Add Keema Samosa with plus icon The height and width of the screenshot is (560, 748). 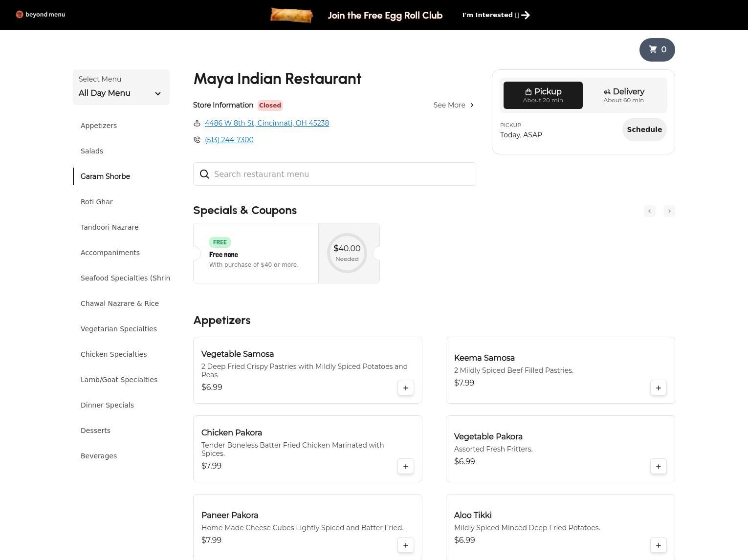658,388
